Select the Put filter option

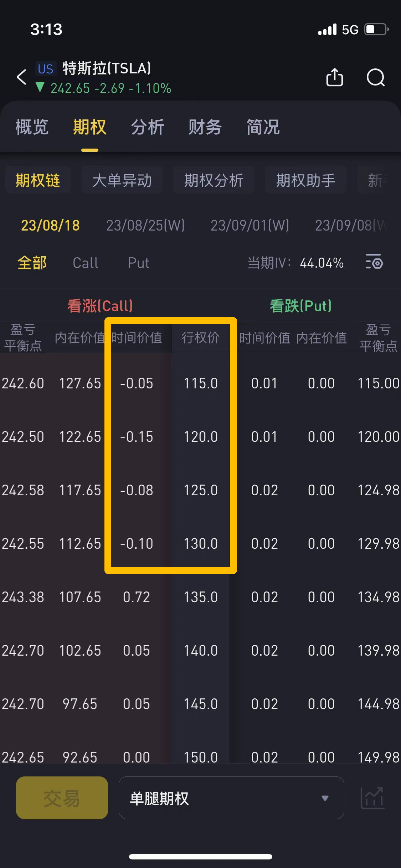[138, 263]
